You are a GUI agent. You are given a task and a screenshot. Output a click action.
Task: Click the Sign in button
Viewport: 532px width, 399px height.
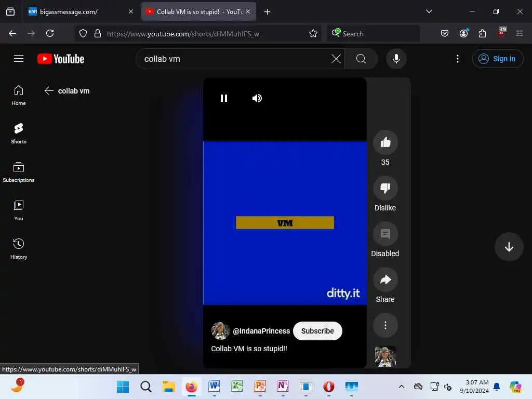pyautogui.click(x=497, y=59)
